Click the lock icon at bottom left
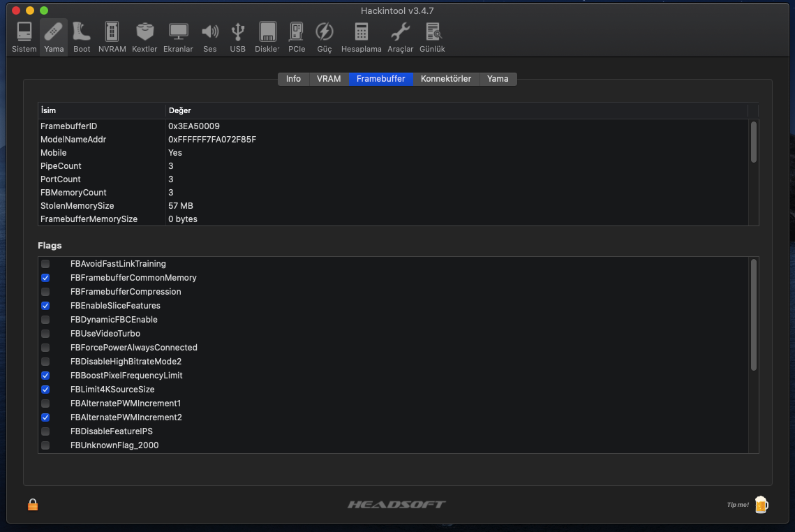This screenshot has width=795, height=532. point(32,504)
